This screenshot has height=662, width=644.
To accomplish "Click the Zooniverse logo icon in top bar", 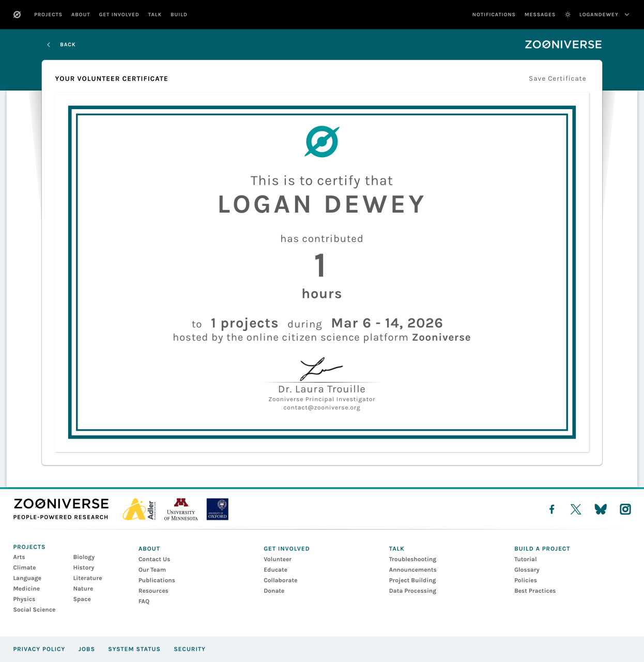I will pyautogui.click(x=17, y=14).
